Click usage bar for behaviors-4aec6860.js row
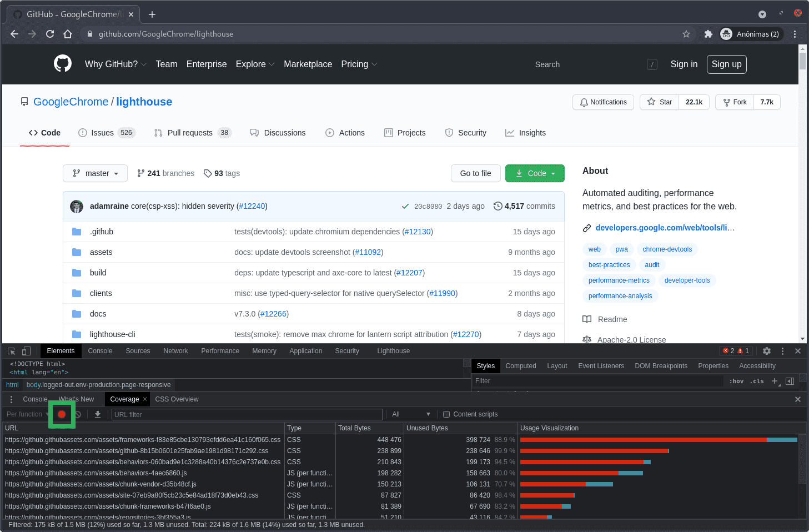809x532 pixels. tap(581, 473)
